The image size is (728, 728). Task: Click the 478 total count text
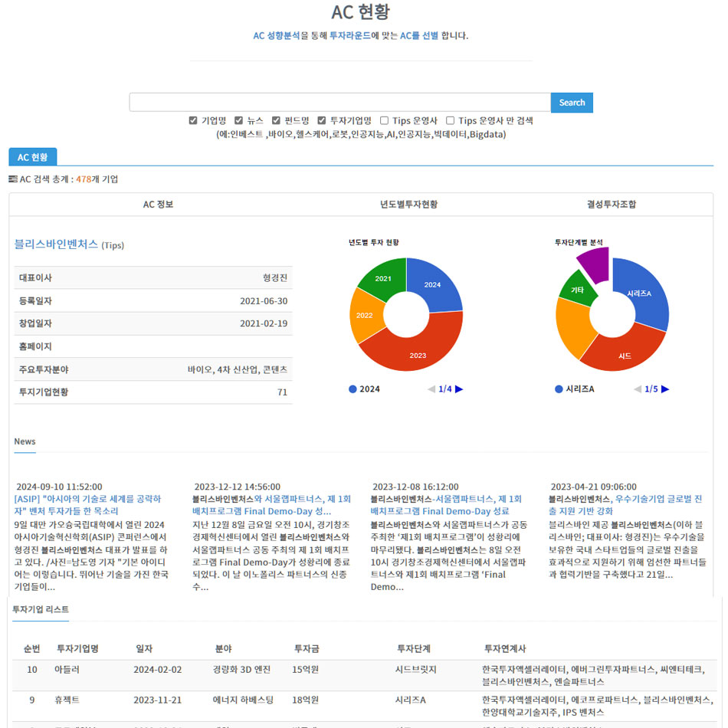coord(84,179)
